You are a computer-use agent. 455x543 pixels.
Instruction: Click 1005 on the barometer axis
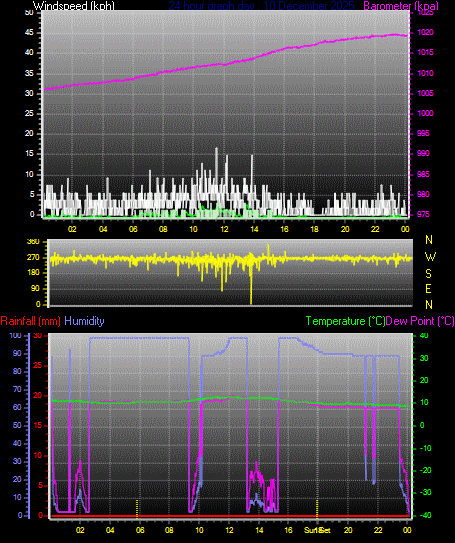coord(425,94)
